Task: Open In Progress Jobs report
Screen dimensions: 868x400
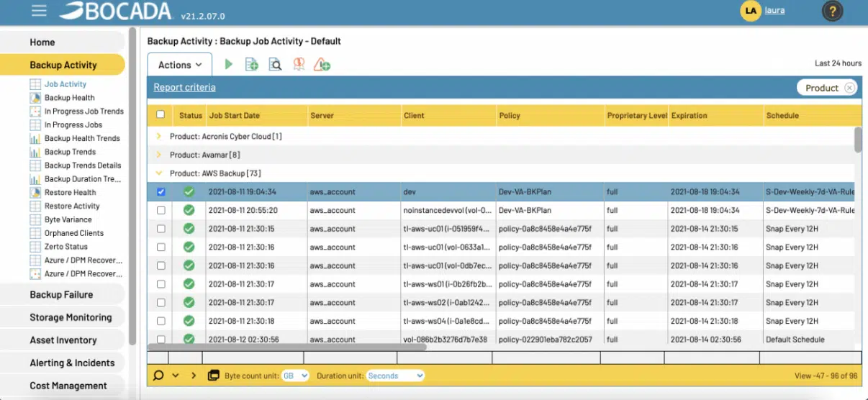Action: [73, 125]
